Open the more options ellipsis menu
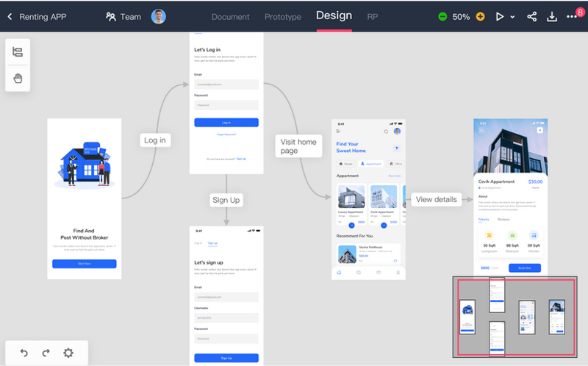588x366 pixels. (x=571, y=17)
